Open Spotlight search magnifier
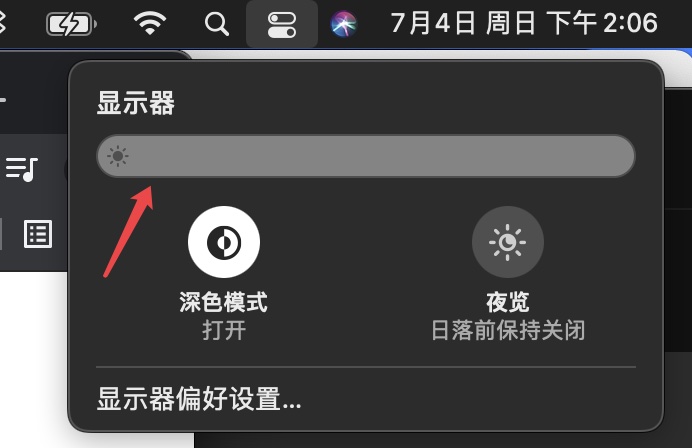 (217, 23)
